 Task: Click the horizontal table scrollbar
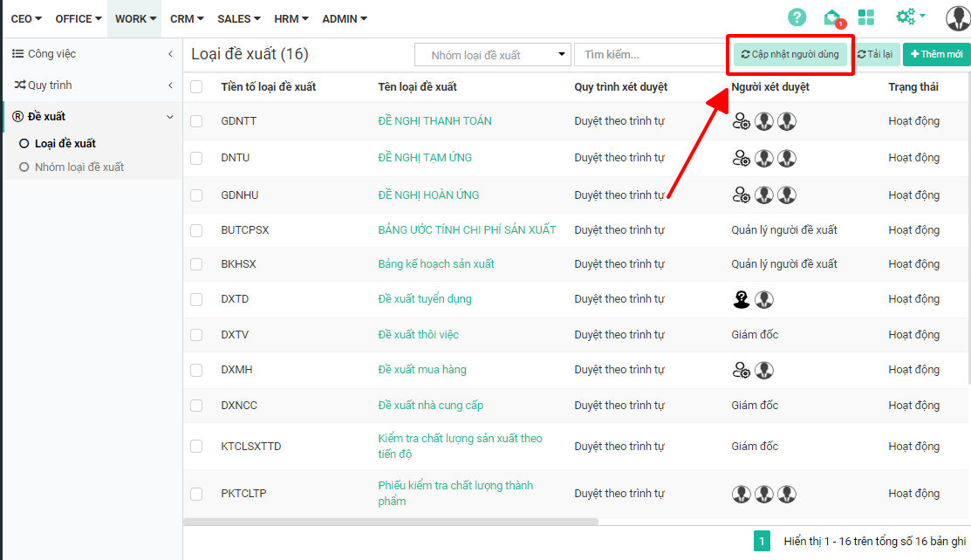point(391,522)
